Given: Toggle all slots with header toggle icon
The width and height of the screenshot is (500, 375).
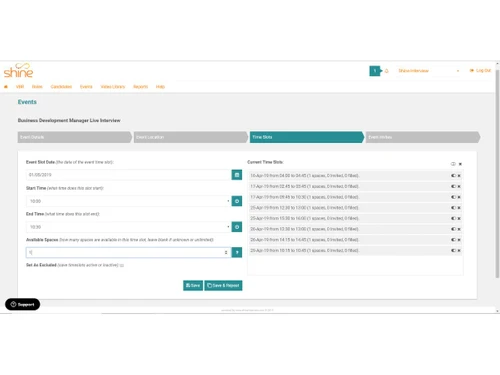Looking at the screenshot, I should pyautogui.click(x=453, y=164).
